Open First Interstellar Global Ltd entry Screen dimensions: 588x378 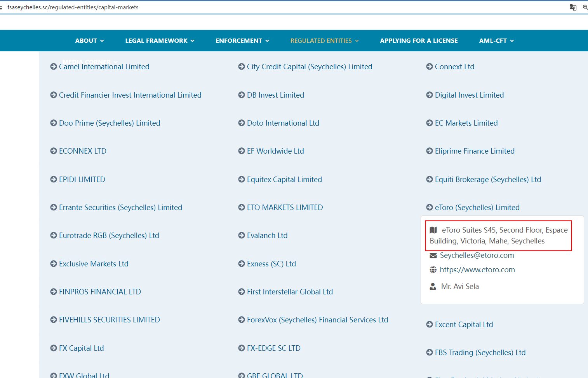(x=290, y=292)
